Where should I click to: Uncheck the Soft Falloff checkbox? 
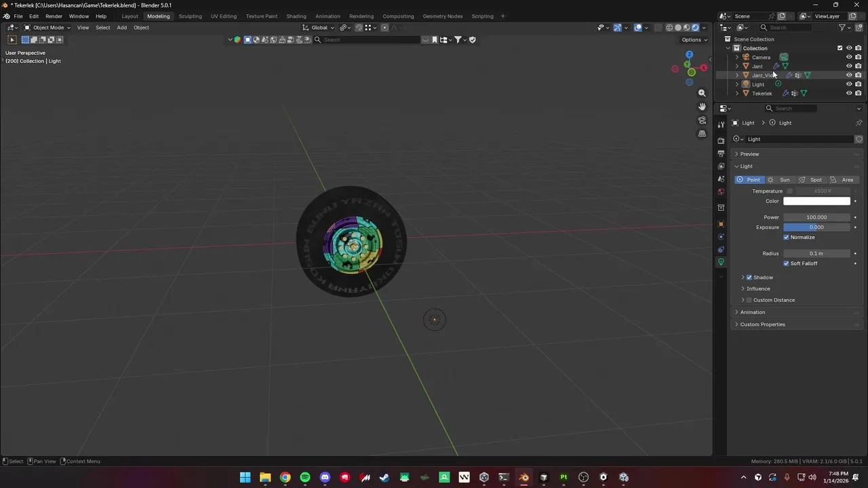787,263
